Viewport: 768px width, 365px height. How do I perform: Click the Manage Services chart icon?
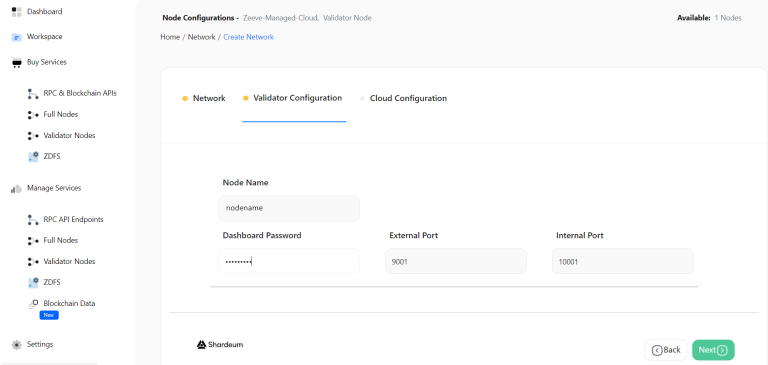click(17, 189)
